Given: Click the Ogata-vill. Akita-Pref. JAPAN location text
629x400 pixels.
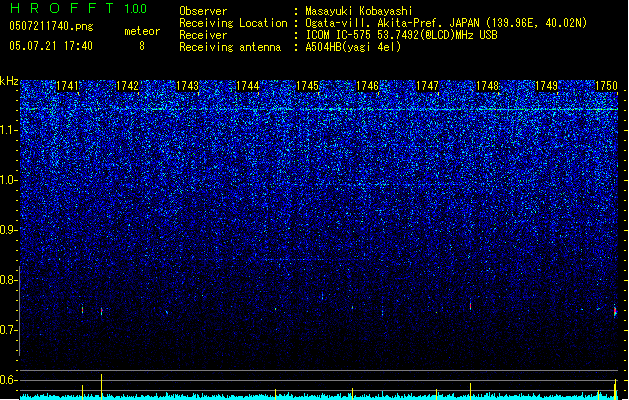Looking at the screenshot, I should (446, 23).
